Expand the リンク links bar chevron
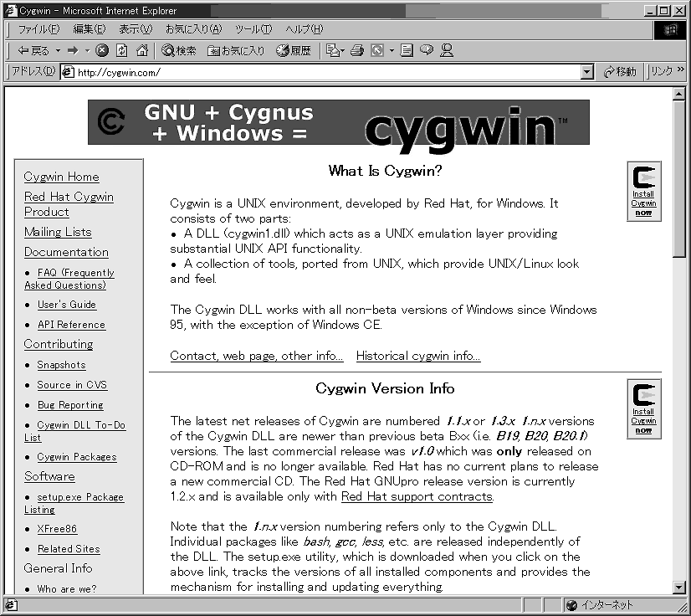The image size is (691, 616). point(680,69)
